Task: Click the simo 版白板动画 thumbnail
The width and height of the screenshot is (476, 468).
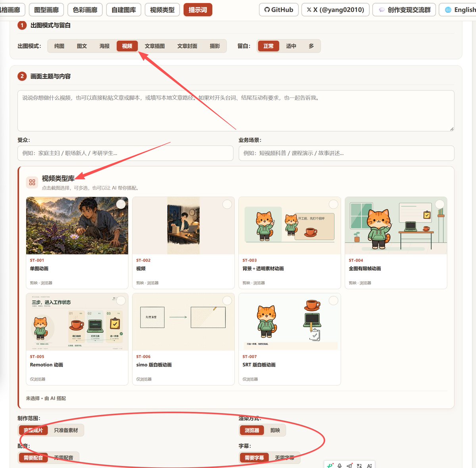Action: tap(183, 322)
